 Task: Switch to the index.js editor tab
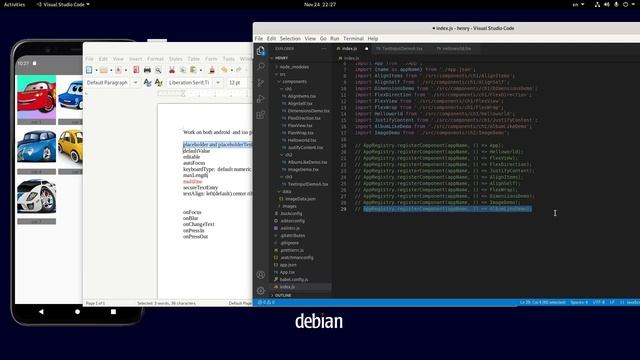pyautogui.click(x=349, y=49)
